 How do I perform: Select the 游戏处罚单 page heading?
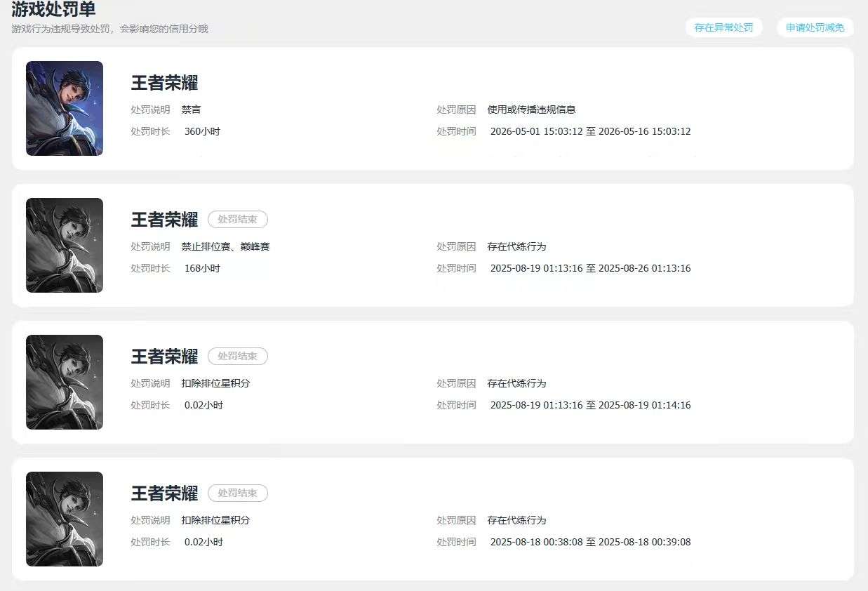click(53, 9)
